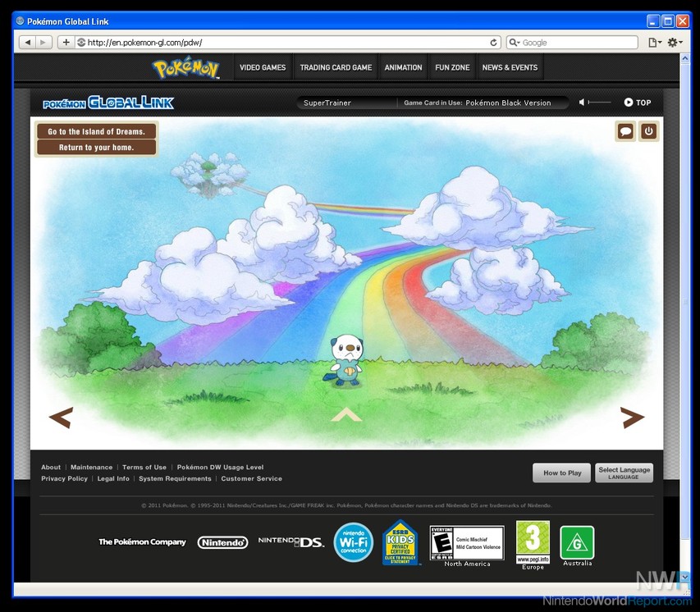Click the Google search field
This screenshot has width=700, height=612.
[572, 43]
